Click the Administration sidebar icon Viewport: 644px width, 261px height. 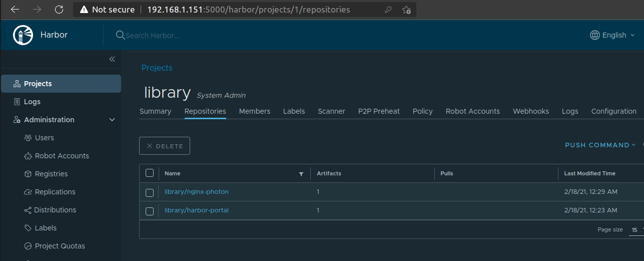point(17,120)
